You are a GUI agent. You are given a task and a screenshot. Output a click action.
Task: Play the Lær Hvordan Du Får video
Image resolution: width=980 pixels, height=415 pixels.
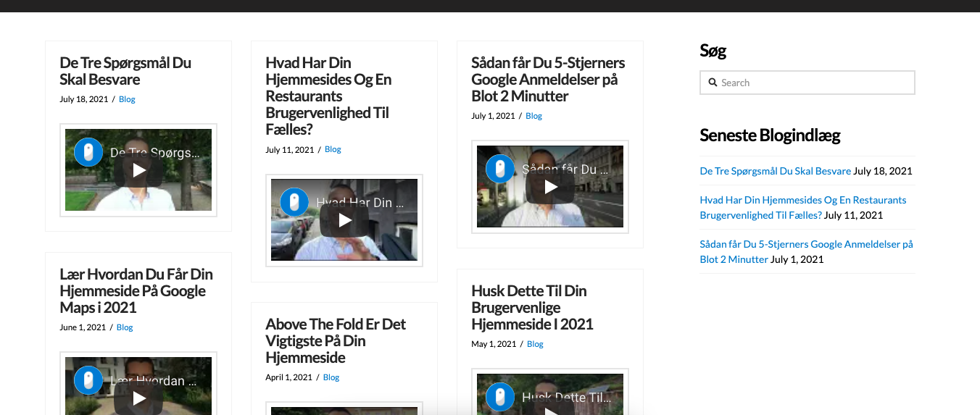point(138,398)
